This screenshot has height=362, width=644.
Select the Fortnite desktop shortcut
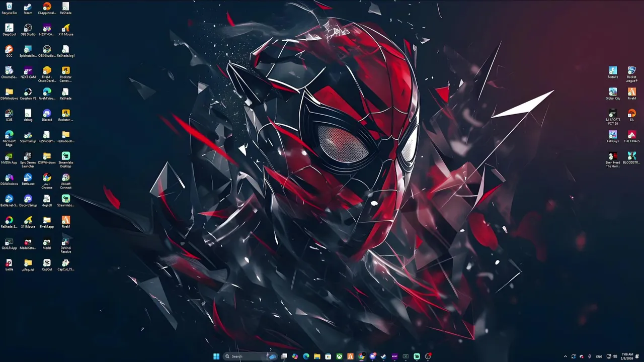(612, 72)
